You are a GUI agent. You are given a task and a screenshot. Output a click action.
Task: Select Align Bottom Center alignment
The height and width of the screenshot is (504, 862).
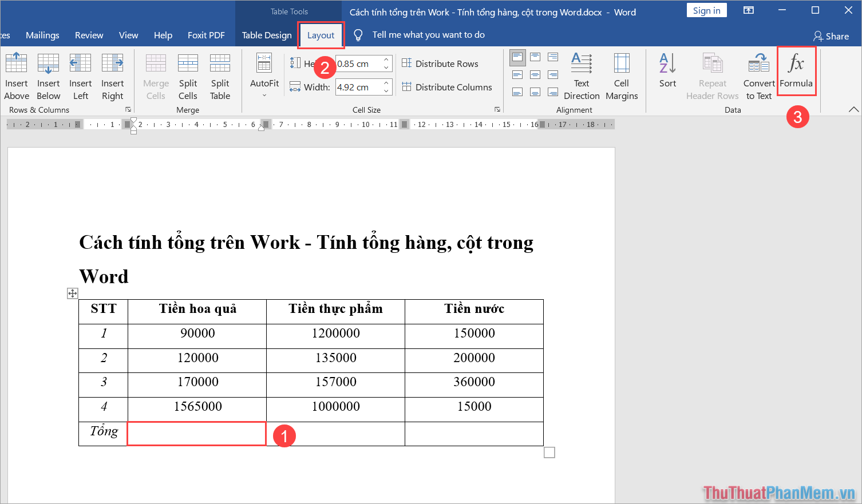point(535,92)
